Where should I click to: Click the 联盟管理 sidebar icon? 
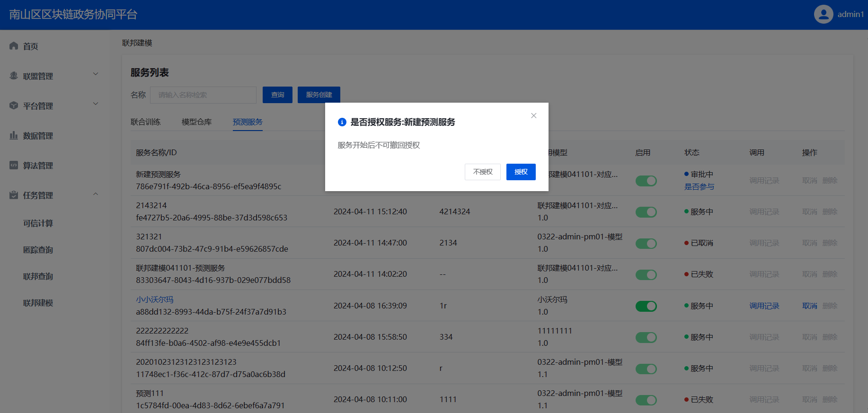click(14, 76)
